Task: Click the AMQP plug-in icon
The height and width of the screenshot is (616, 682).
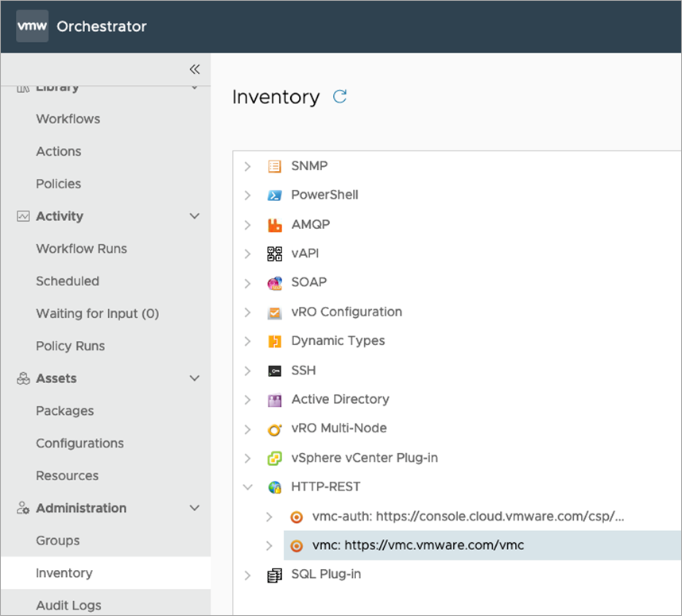Action: click(x=274, y=224)
